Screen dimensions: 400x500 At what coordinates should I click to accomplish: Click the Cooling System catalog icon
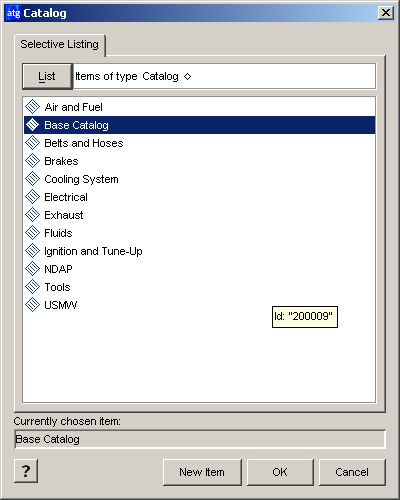coord(32,179)
